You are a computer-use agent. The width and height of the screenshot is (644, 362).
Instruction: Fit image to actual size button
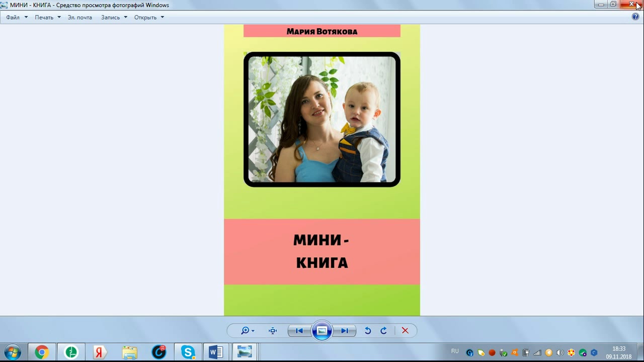273,330
